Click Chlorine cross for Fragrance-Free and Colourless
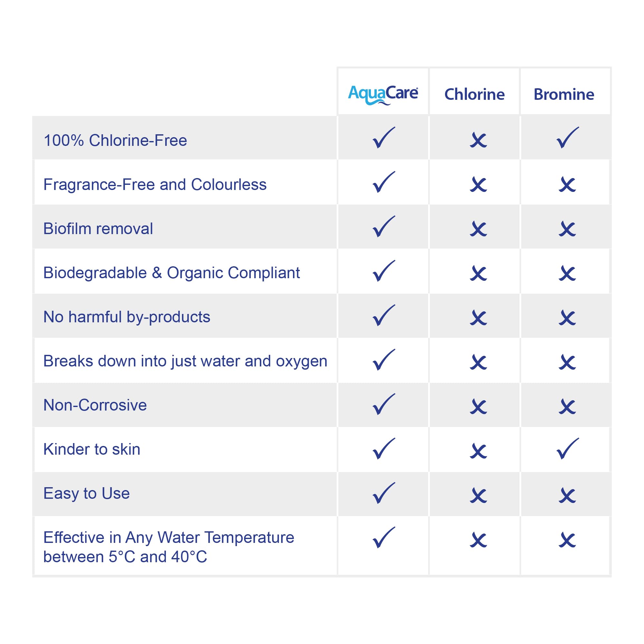644x644 pixels. [x=478, y=184]
